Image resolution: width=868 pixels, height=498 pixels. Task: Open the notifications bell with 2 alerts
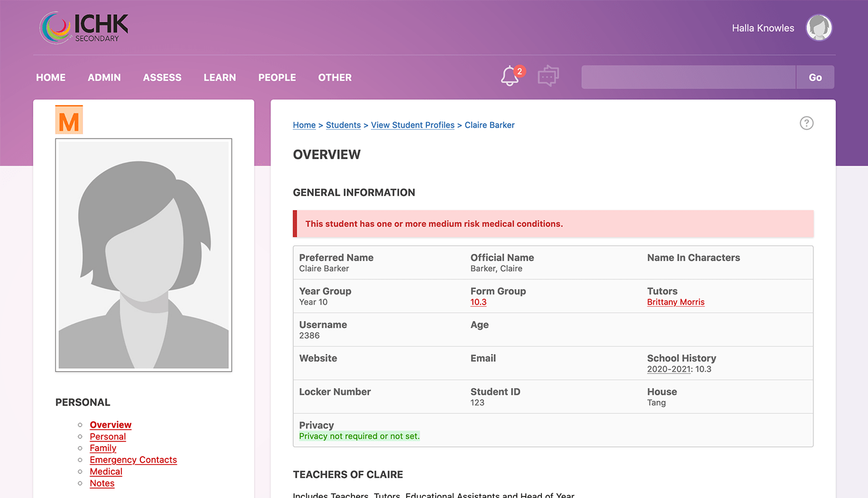coord(509,77)
